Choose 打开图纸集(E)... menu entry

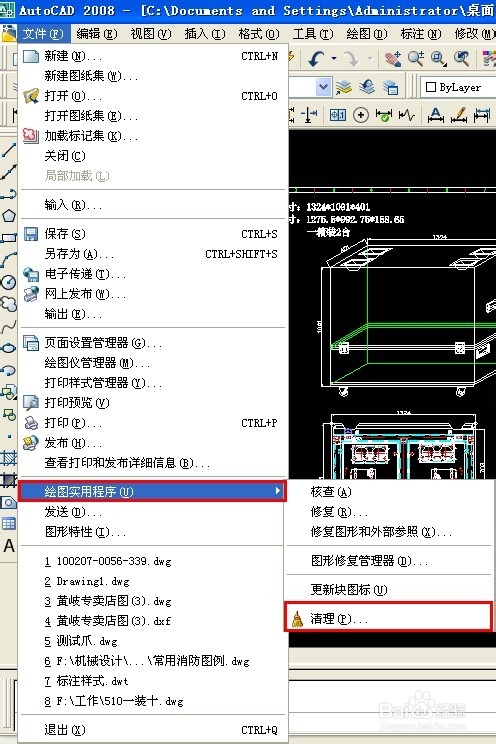point(153,116)
